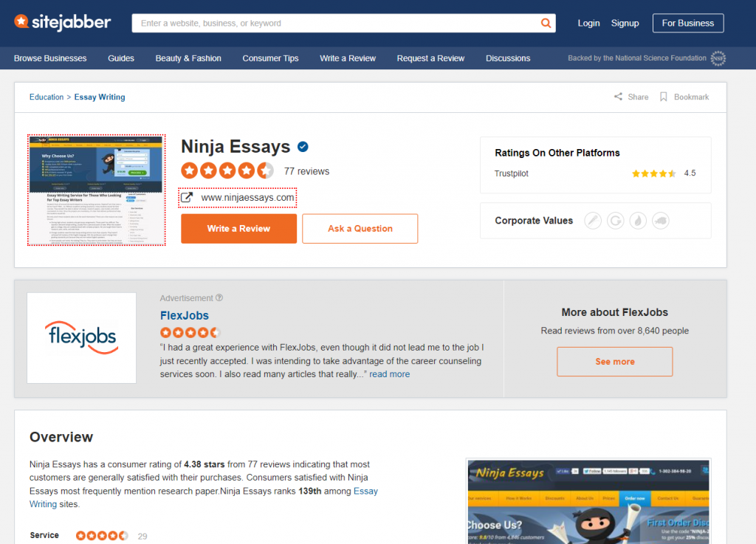Click the Ninja Essays heading
The height and width of the screenshot is (544, 756).
[236, 146]
